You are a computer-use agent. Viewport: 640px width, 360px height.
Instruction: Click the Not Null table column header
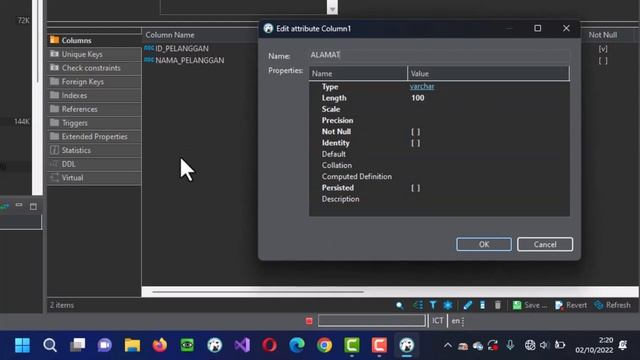[x=602, y=35]
